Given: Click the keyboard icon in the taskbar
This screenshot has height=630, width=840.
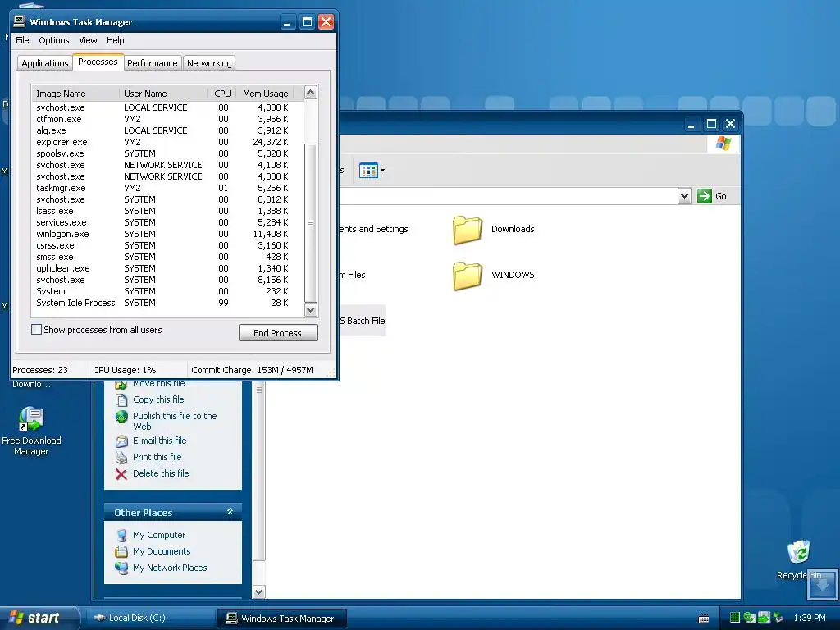Looking at the screenshot, I should tap(704, 619).
